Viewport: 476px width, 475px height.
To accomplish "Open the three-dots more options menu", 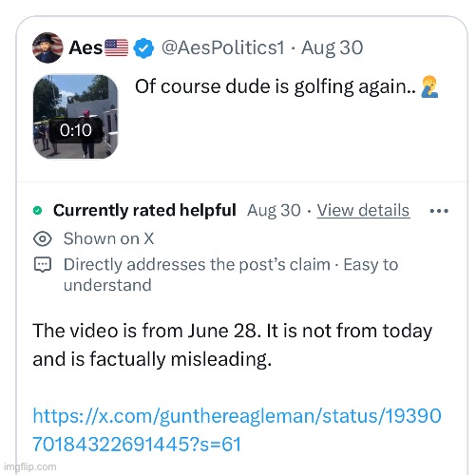I will pos(439,211).
